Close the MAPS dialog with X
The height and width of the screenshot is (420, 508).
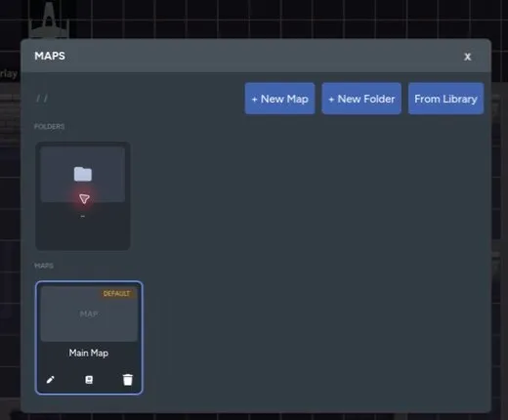(x=467, y=57)
